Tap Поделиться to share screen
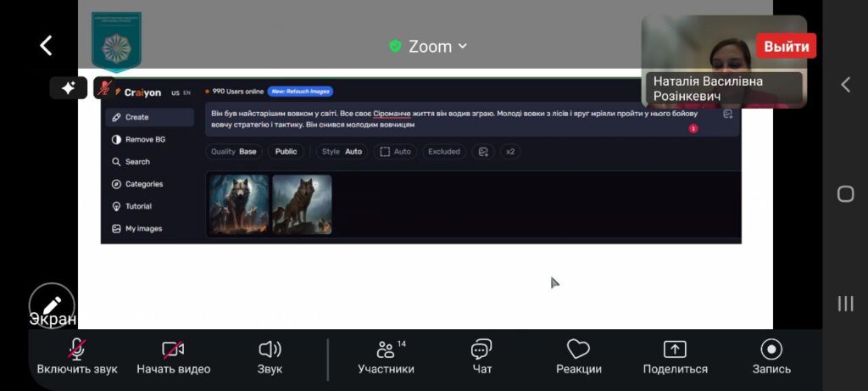This screenshot has height=391, width=868. 675,356
